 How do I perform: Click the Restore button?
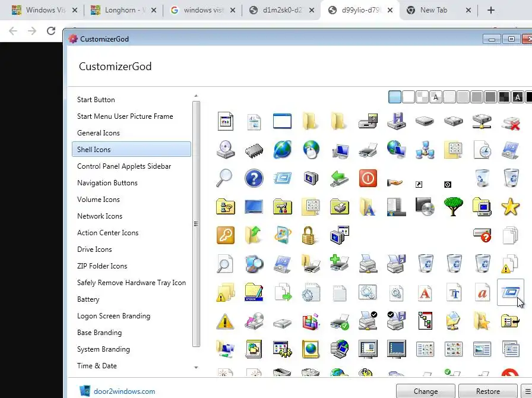(488, 391)
